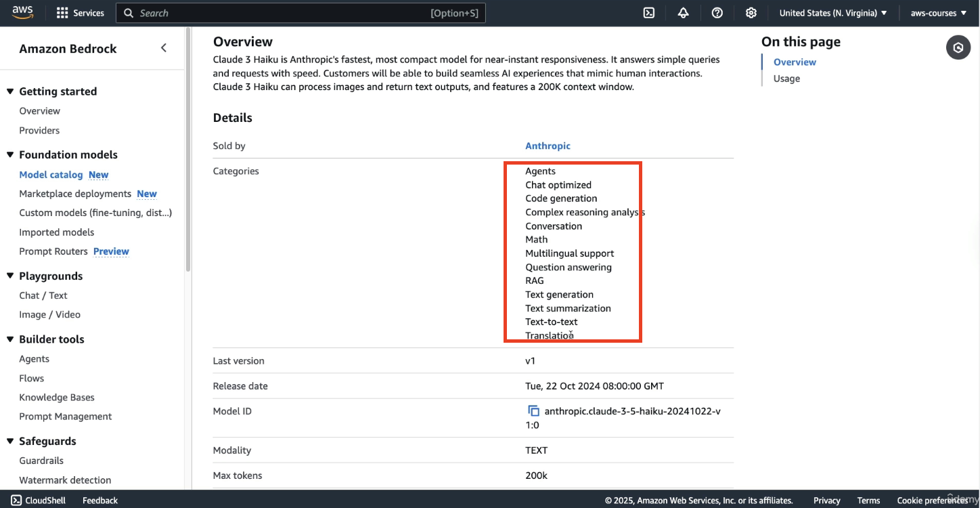Screen dimensions: 980x508
Task: Open Prompt Routers page
Action: (53, 251)
